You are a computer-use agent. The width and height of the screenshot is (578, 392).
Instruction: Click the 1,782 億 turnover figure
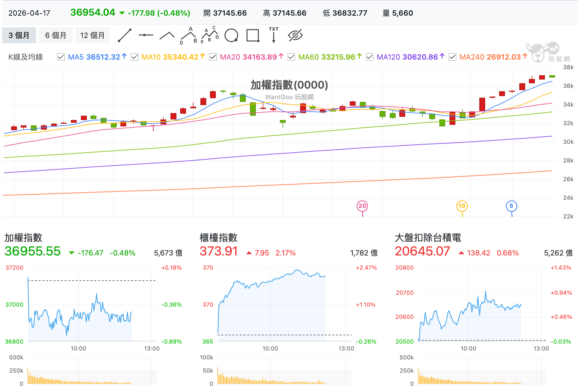tap(364, 253)
